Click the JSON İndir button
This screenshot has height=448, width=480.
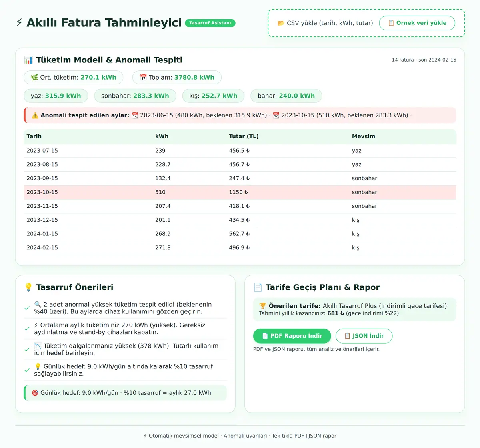(x=364, y=336)
